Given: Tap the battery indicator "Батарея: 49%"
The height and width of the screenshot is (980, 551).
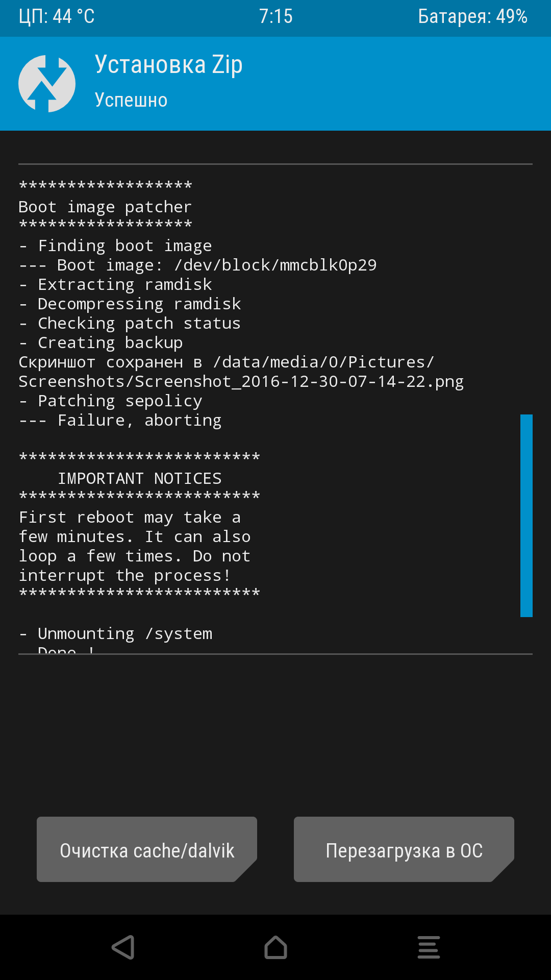Looking at the screenshot, I should click(472, 16).
